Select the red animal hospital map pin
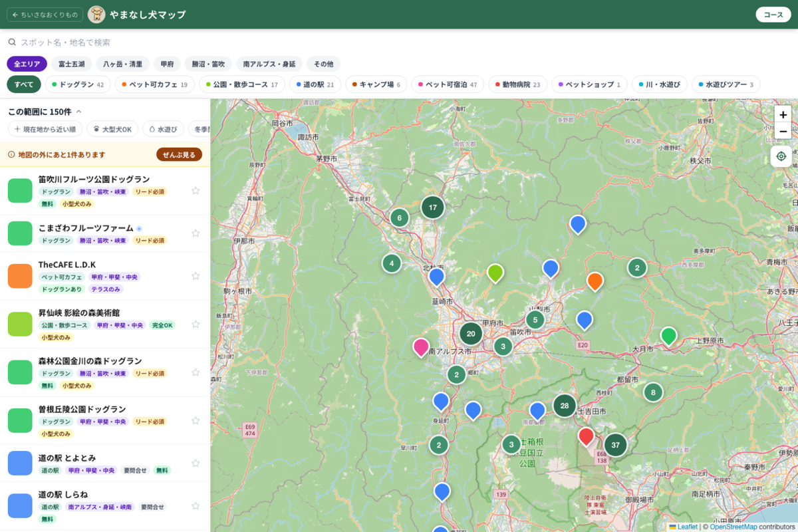The width and height of the screenshot is (798, 532). (586, 436)
